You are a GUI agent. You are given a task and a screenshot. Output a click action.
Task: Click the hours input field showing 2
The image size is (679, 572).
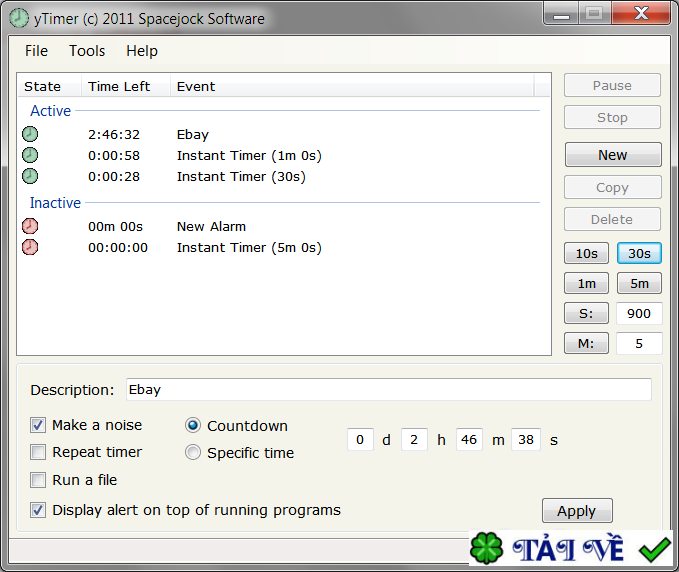coord(414,440)
